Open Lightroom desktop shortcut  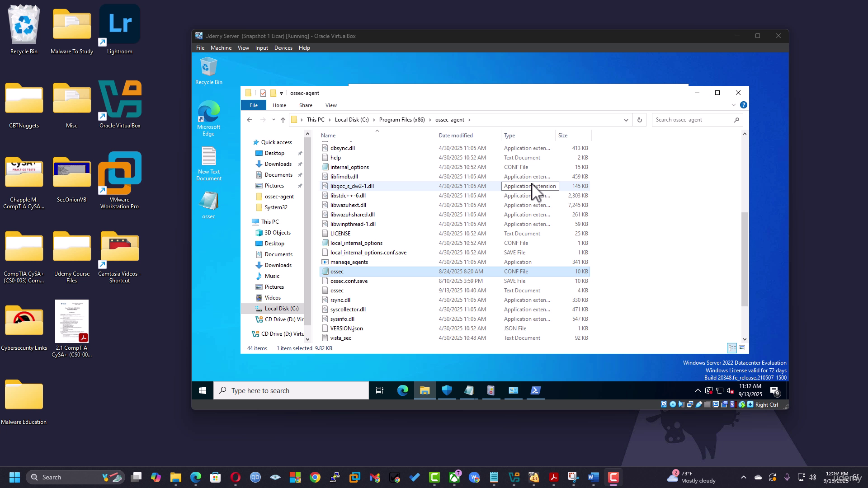(x=120, y=30)
